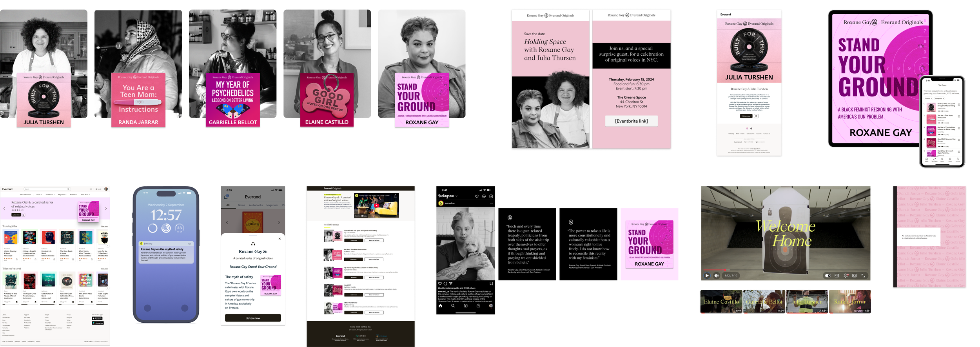Mute the Welcome Home video volume icon

pos(717,276)
